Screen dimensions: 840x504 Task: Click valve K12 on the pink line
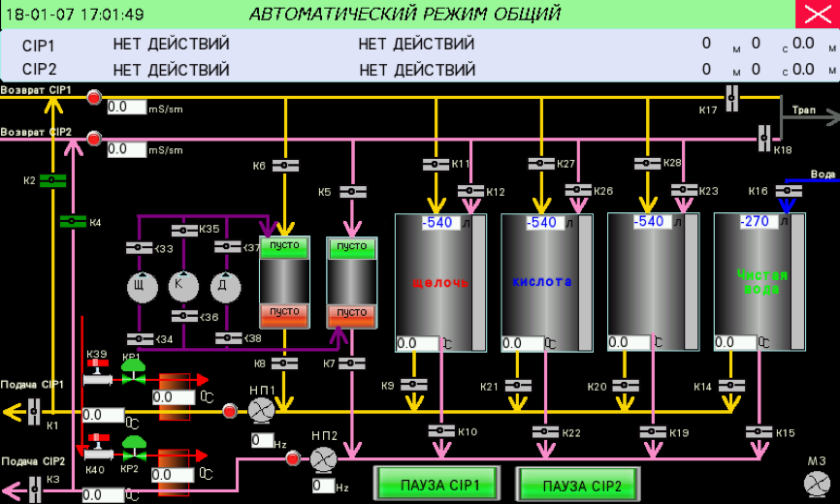pos(470,191)
